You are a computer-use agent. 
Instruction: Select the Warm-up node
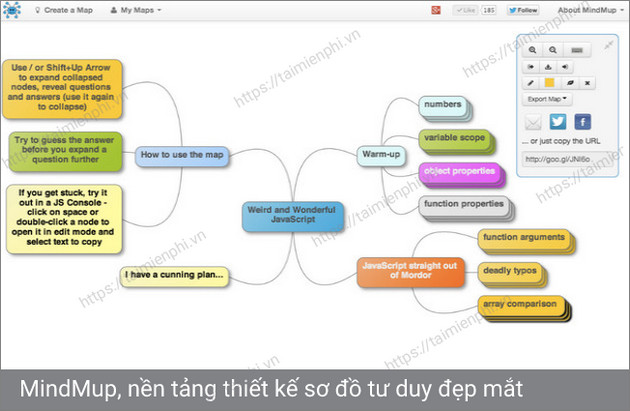[379, 154]
